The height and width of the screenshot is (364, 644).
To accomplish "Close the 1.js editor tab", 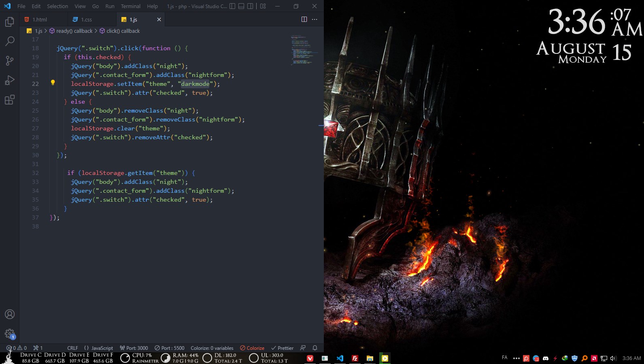I will click(x=159, y=19).
